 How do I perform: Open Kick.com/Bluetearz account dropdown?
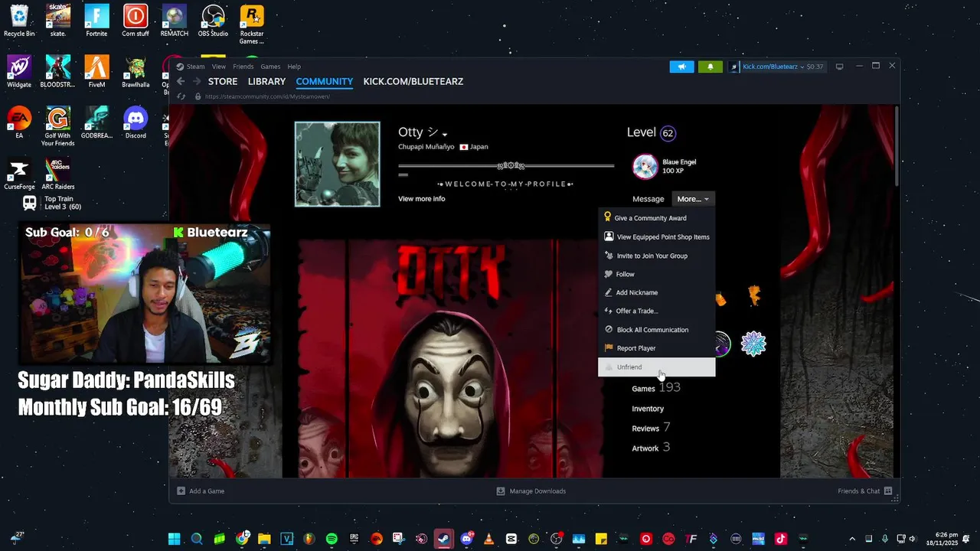776,67
